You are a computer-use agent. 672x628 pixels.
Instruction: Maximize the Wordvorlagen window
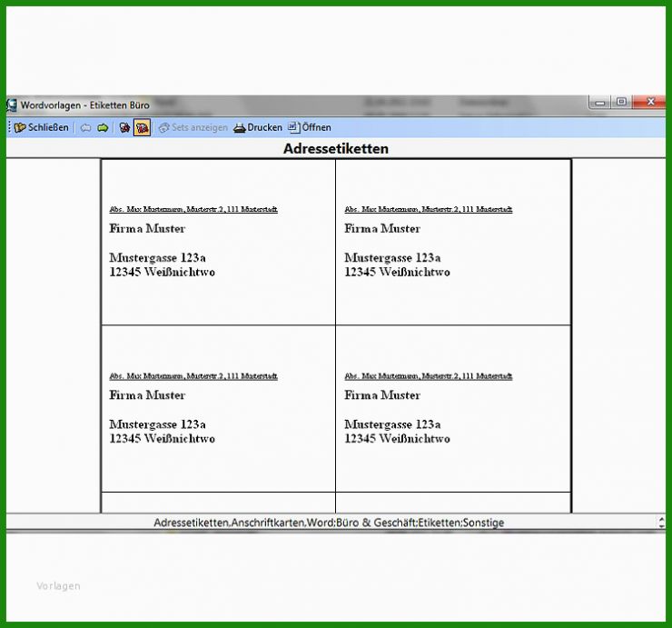pyautogui.click(x=621, y=102)
